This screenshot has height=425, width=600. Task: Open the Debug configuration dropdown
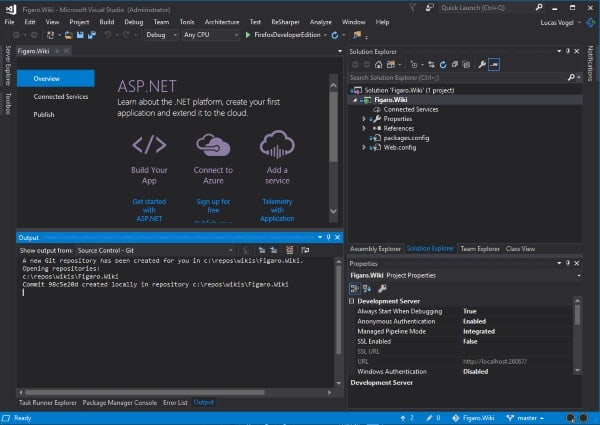tap(161, 35)
